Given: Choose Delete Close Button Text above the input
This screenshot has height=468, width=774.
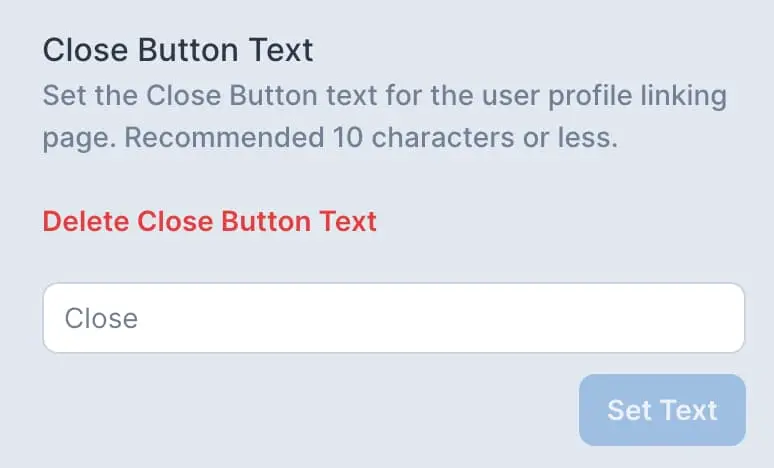Looking at the screenshot, I should [209, 221].
